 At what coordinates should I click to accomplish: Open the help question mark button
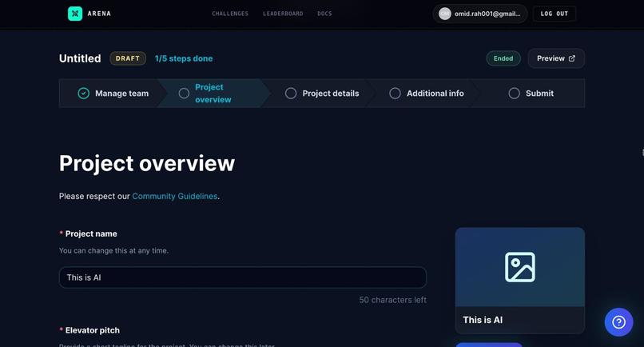coord(618,322)
